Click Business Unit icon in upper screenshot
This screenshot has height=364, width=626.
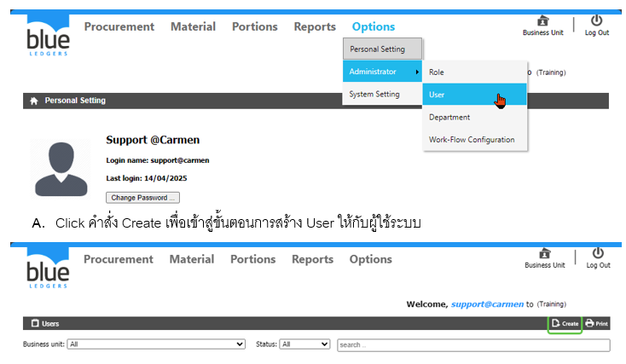542,20
